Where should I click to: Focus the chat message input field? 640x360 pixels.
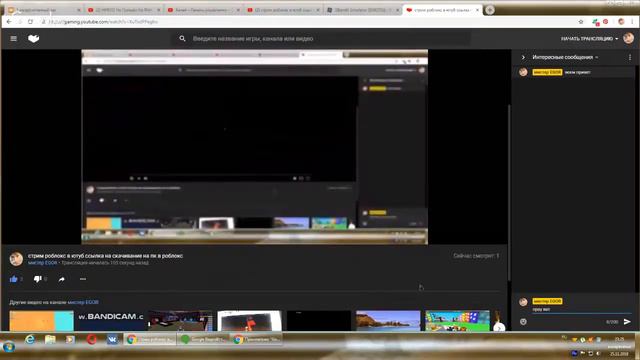coord(582,310)
